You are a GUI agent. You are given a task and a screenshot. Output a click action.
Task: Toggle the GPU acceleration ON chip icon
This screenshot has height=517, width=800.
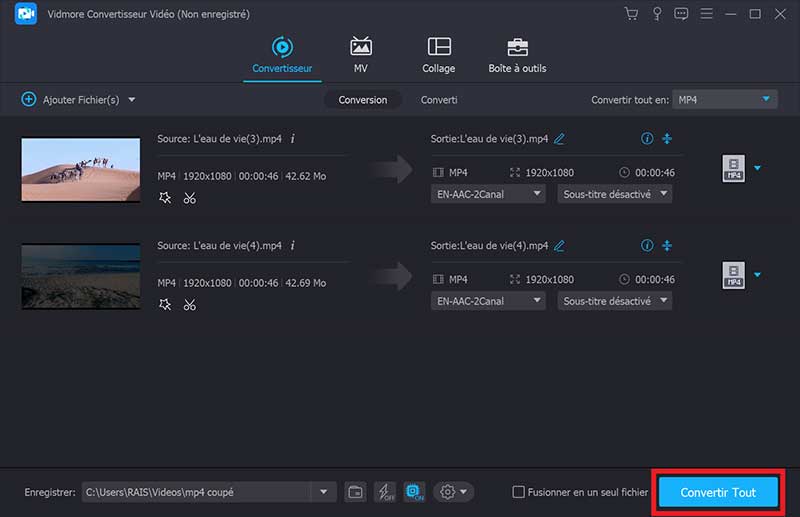point(414,492)
